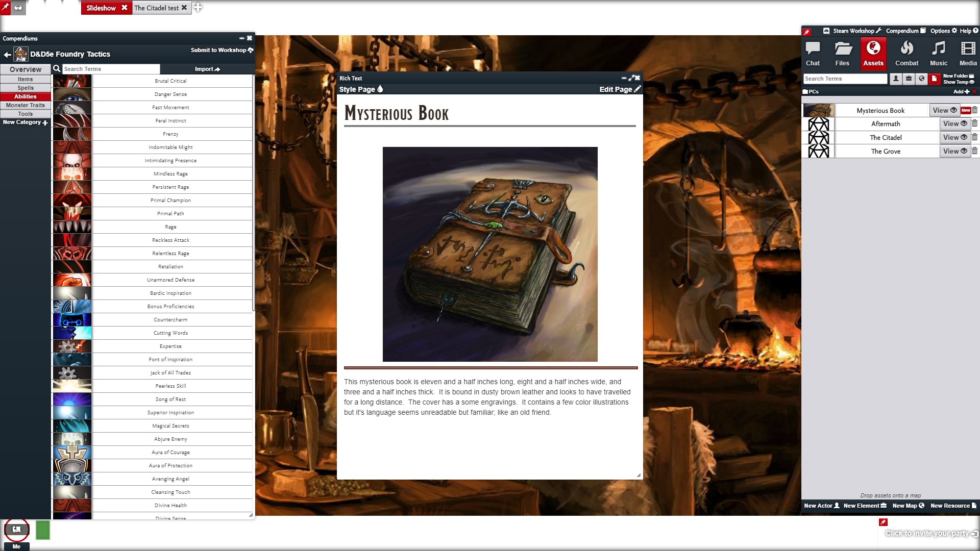Click the compendium Search Terms field
980x551 pixels.
pyautogui.click(x=111, y=69)
